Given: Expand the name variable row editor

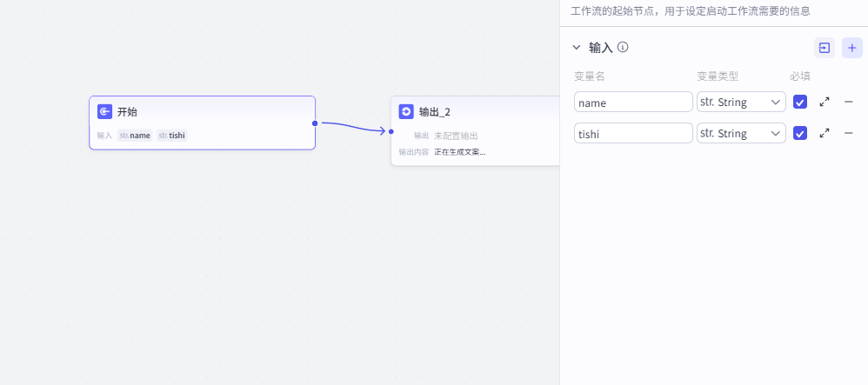Looking at the screenshot, I should [825, 102].
